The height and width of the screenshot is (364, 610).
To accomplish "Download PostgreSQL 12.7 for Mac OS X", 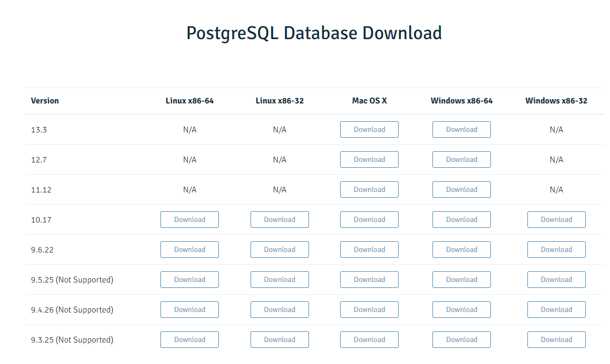I will tap(369, 159).
